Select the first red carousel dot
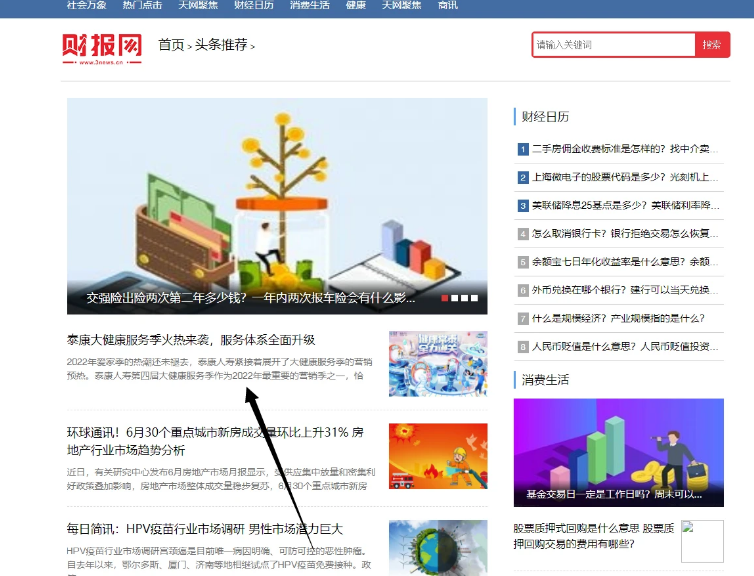Image resolution: width=754 pixels, height=576 pixels. tap(445, 298)
